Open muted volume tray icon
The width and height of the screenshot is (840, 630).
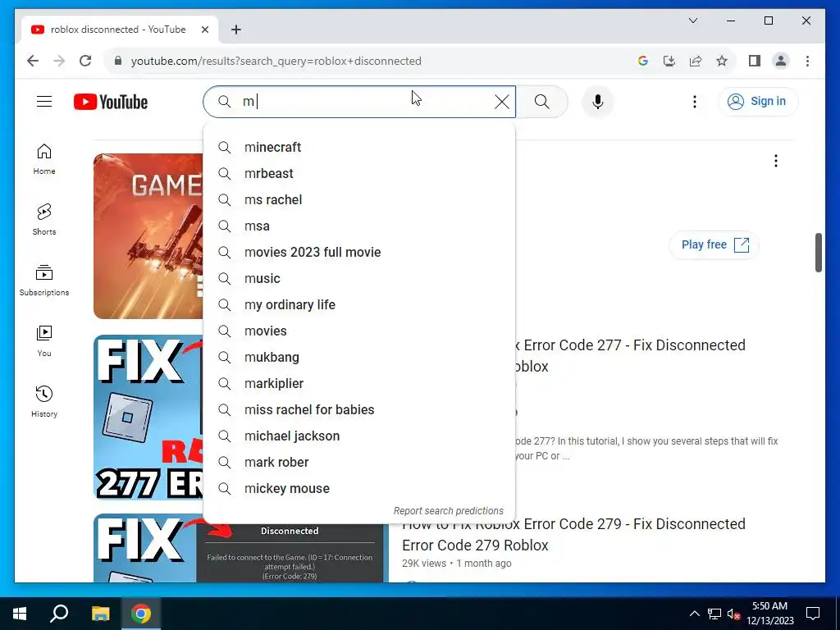[733, 614]
